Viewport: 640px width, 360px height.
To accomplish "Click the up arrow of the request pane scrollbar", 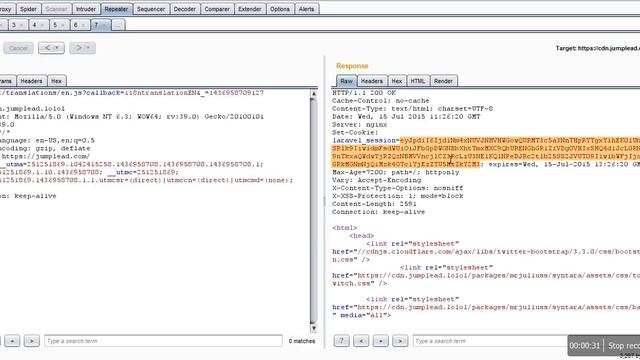I will click(x=313, y=94).
